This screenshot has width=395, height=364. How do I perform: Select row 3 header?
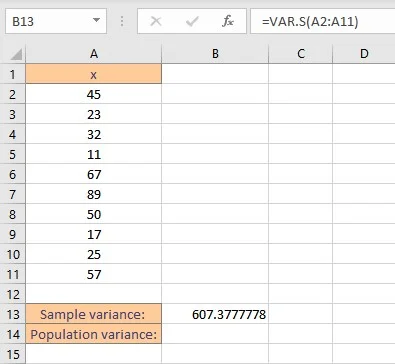point(13,114)
